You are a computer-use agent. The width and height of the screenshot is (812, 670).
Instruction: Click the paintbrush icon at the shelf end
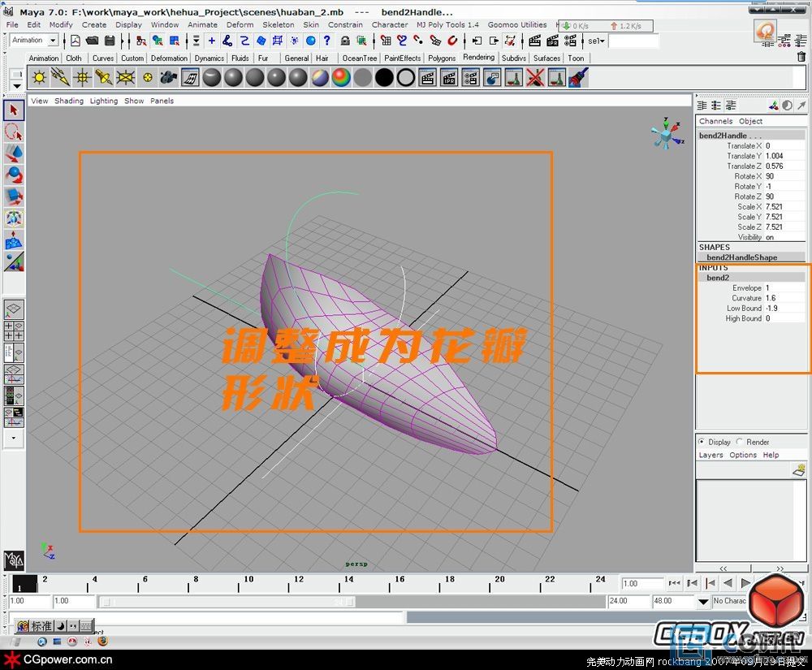coord(578,78)
